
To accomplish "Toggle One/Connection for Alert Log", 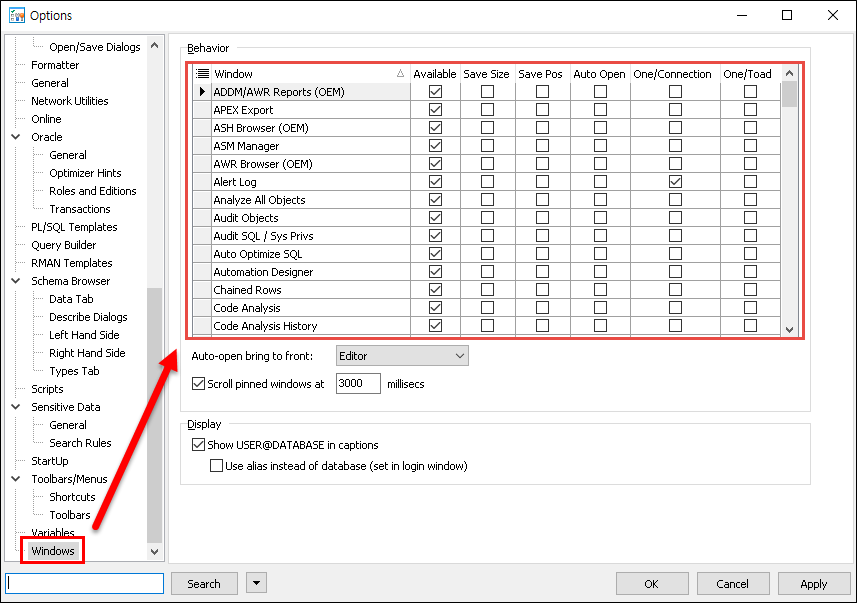I will click(x=675, y=182).
